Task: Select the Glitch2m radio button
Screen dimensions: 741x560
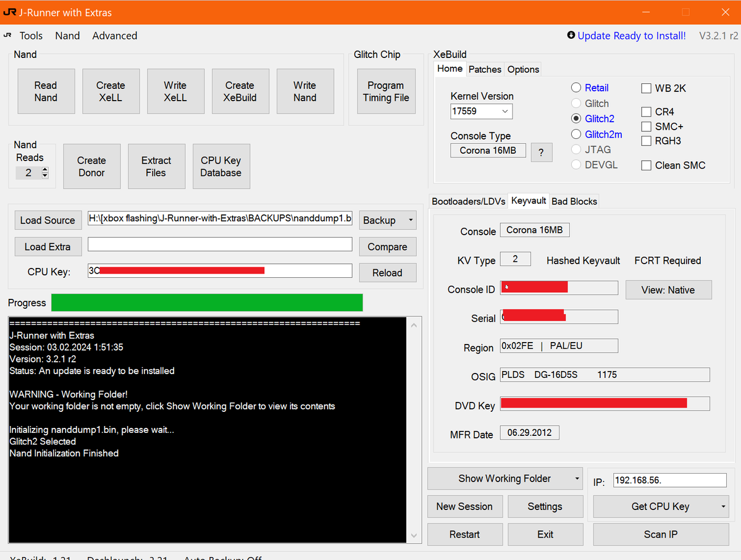Action: (576, 134)
